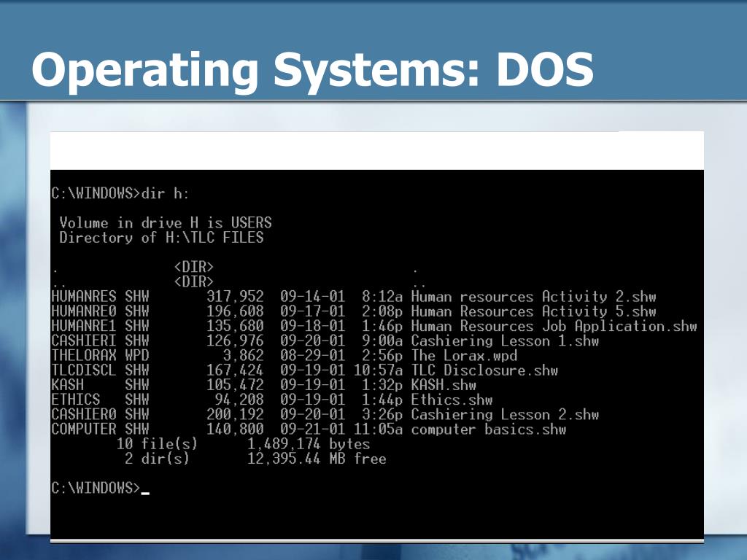Image resolution: width=747 pixels, height=560 pixels.
Task: Click the KASH SHW short file name
Action: (101, 385)
